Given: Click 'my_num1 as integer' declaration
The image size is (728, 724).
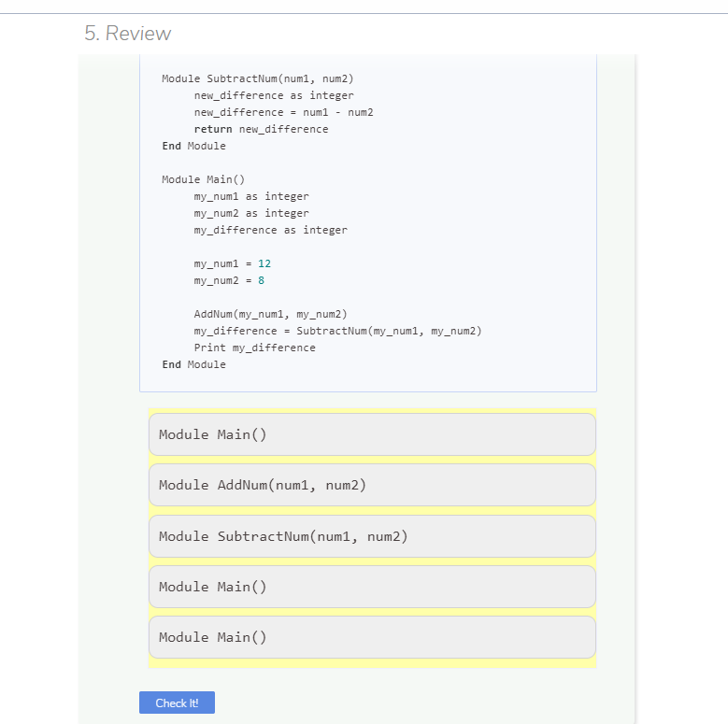Looking at the screenshot, I should pyautogui.click(x=251, y=196).
